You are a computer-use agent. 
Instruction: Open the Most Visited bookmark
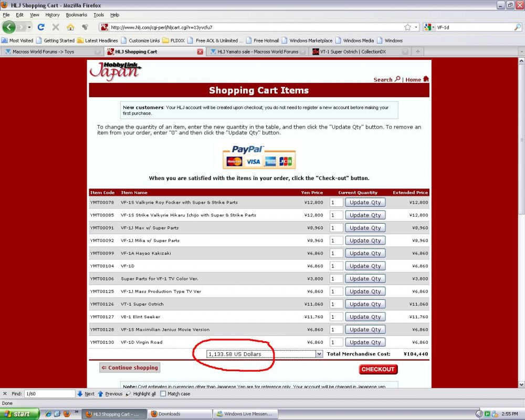click(17, 40)
